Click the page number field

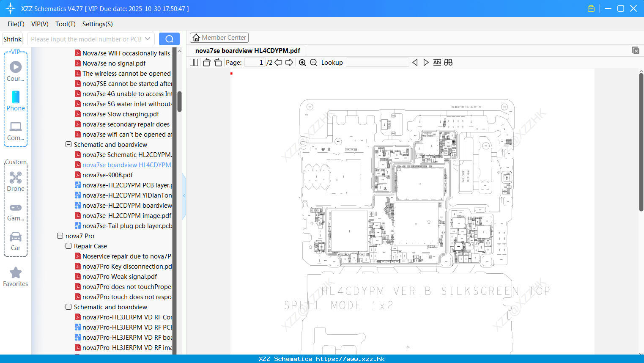point(255,62)
